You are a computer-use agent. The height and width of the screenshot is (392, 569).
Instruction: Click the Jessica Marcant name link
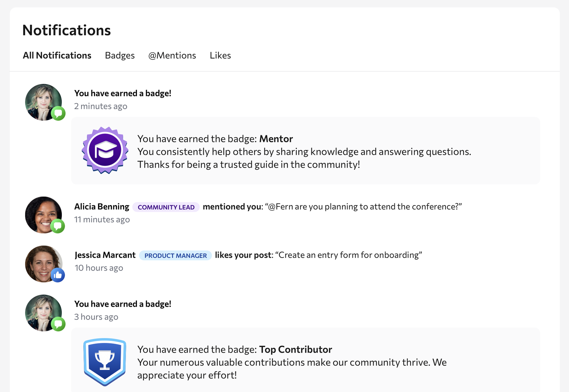point(105,255)
